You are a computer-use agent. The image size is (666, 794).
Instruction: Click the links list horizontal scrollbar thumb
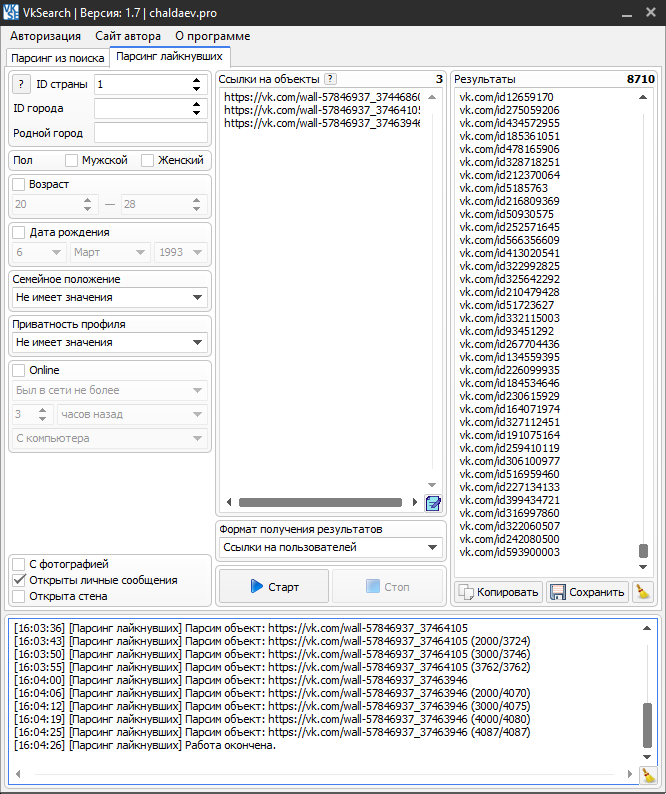[x=320, y=502]
